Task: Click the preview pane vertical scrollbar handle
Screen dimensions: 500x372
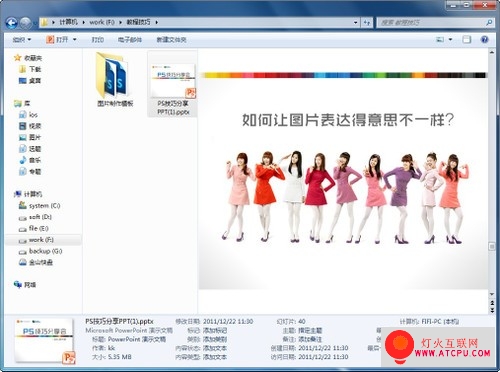Action: click(x=492, y=247)
